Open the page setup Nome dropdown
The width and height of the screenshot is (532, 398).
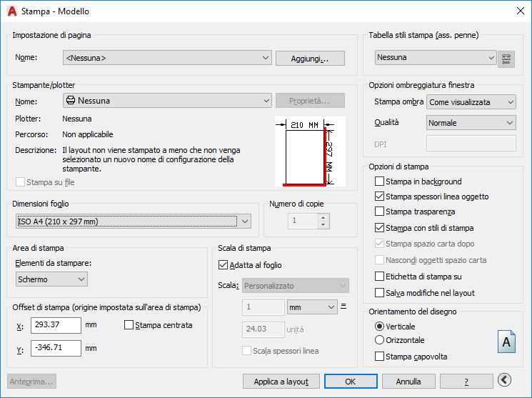[167, 58]
